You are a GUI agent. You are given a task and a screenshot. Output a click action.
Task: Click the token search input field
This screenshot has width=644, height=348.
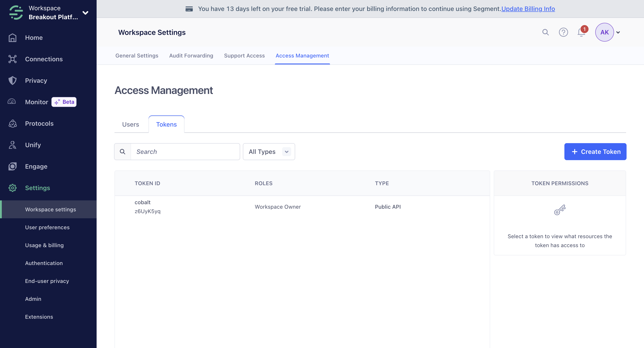point(185,151)
